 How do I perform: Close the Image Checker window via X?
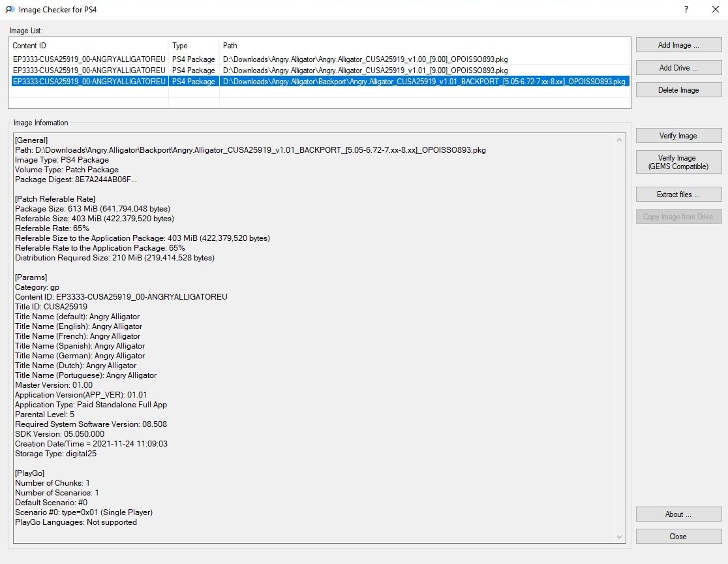(716, 9)
